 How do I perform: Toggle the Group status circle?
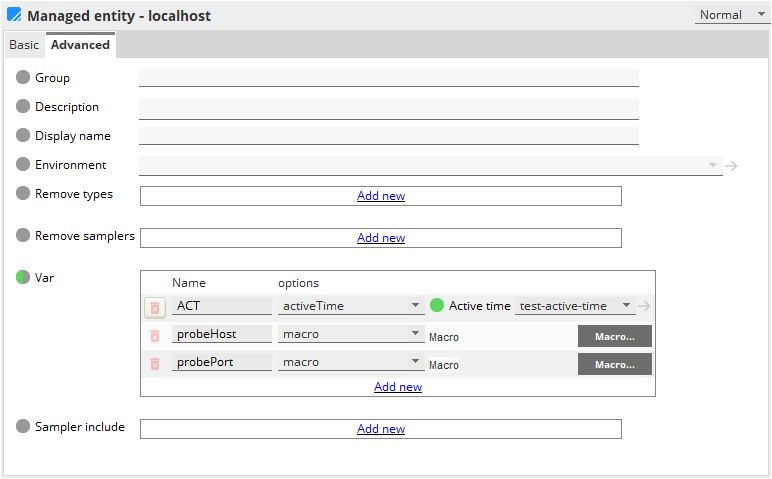tap(23, 77)
